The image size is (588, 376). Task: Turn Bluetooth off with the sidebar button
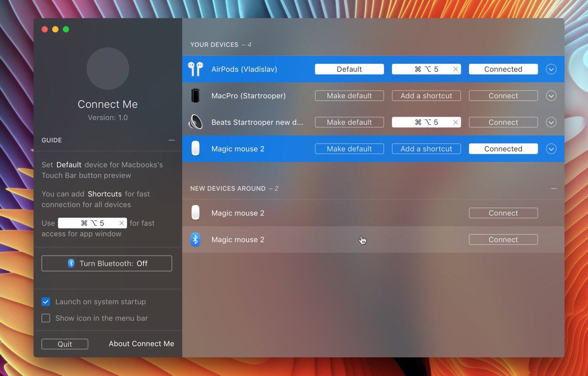107,263
